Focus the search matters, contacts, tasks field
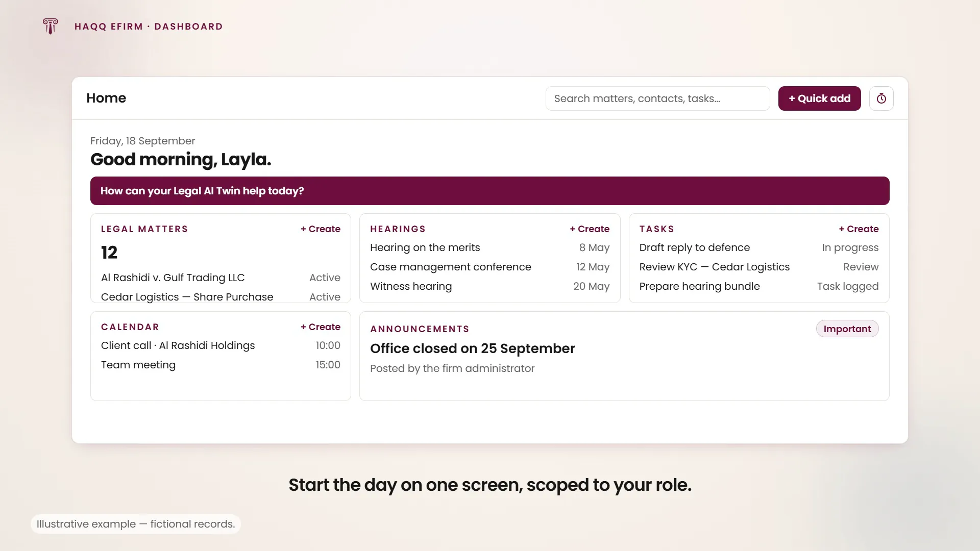980x551 pixels. point(657,98)
